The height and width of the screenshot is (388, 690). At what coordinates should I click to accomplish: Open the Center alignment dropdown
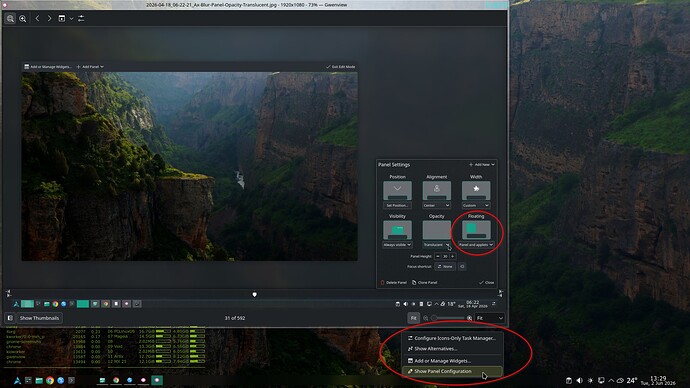(437, 205)
